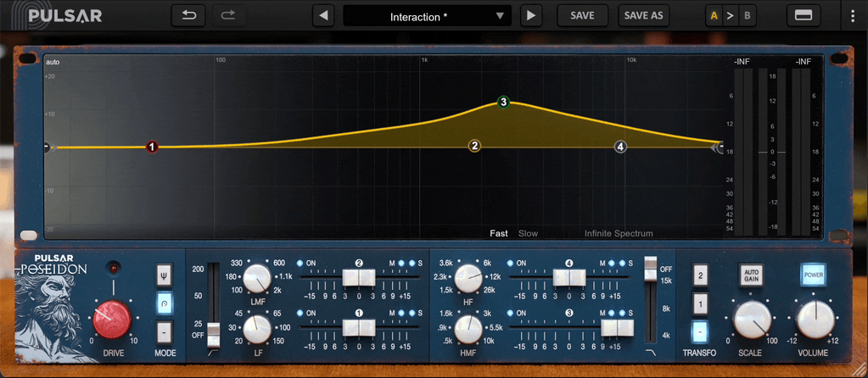Copy A to B with arrow button
The height and width of the screenshot is (378, 868).
(731, 16)
